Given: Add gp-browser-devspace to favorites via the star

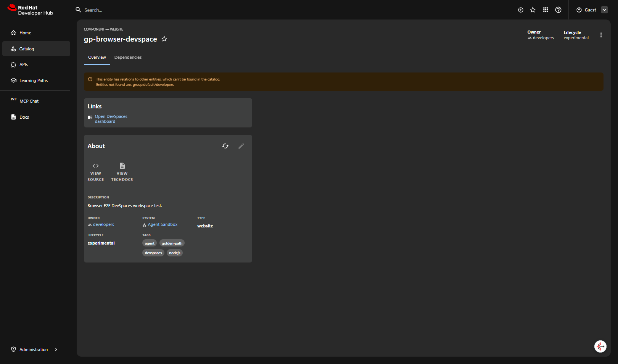Looking at the screenshot, I should click(x=164, y=39).
